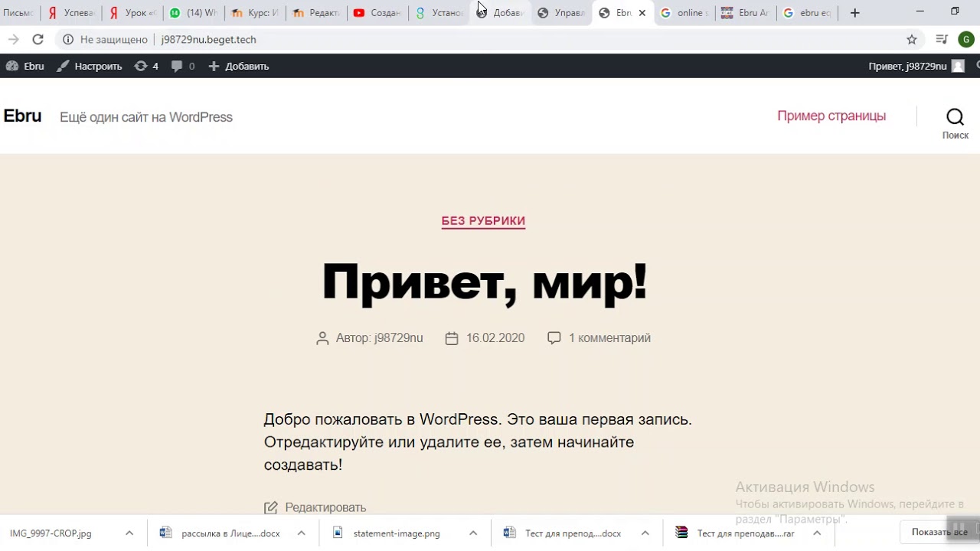Screen dimensions: 980x551
Task: Click the address bar URL j98729nu.beget.tech
Action: click(x=208, y=39)
